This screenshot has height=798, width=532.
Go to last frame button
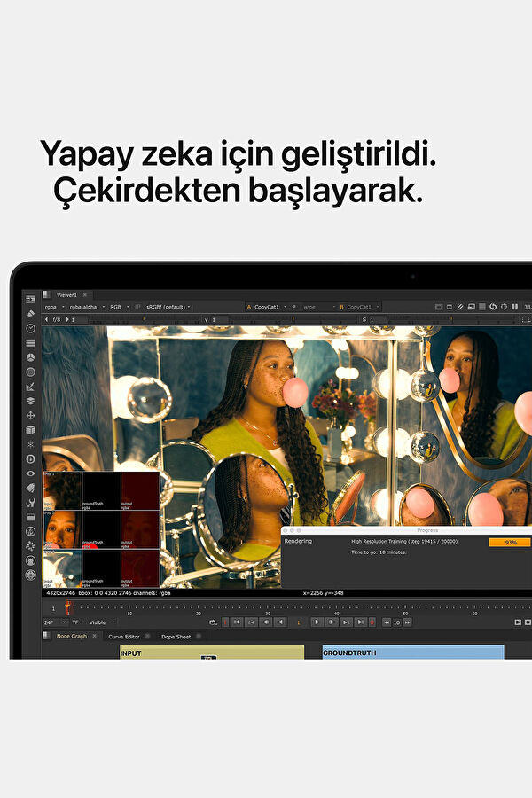pos(360,622)
